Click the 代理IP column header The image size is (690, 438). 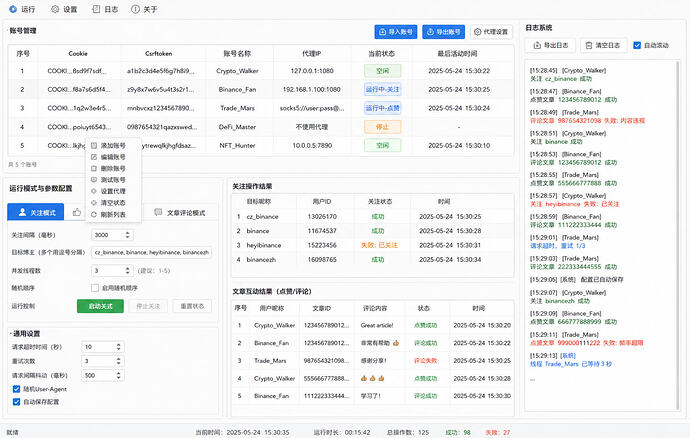pos(312,54)
